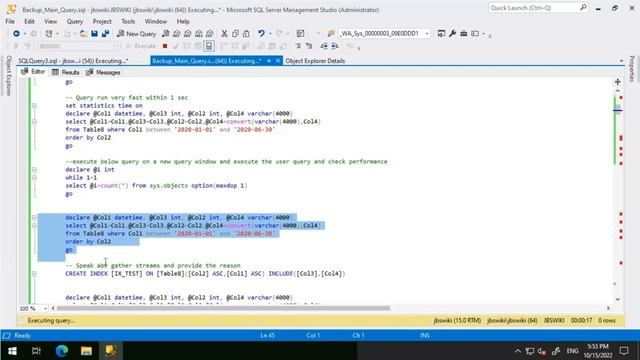Open a Database Engine Query with its icon
This screenshot has width=640, height=360.
click(165, 33)
